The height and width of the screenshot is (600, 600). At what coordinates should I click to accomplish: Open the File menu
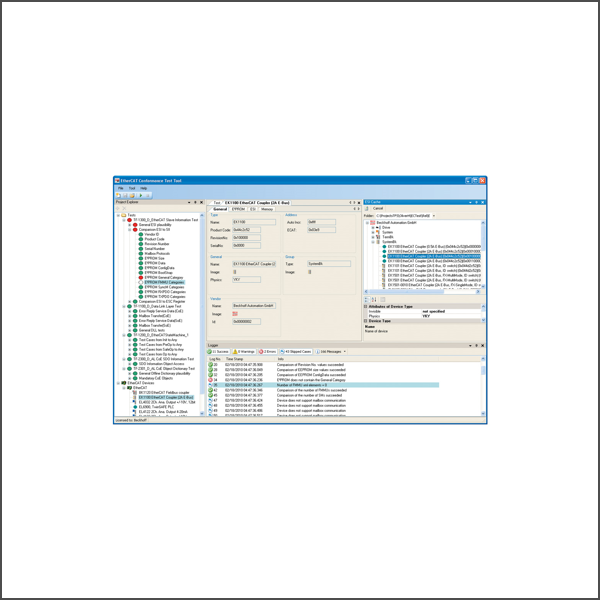[121, 189]
